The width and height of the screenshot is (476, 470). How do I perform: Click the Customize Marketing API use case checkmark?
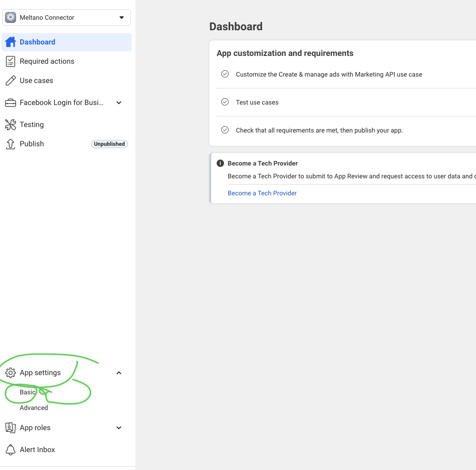pos(224,73)
